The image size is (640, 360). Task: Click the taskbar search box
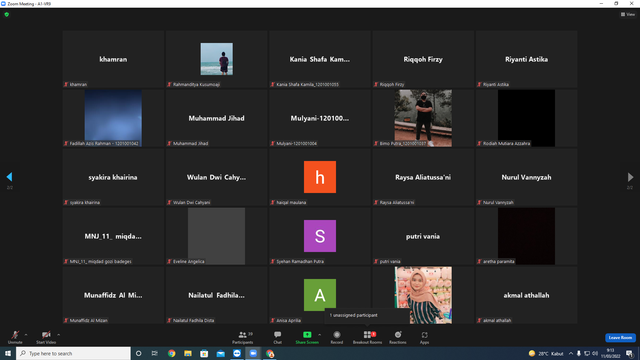pos(73,353)
